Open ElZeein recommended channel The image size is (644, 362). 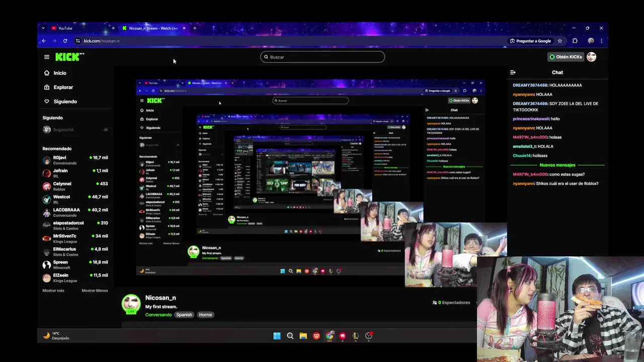75,278
